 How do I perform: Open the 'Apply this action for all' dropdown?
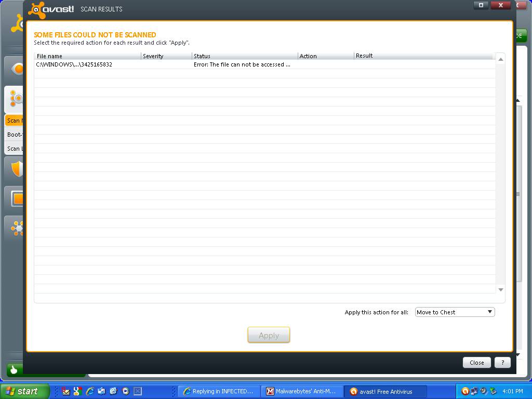coord(455,312)
